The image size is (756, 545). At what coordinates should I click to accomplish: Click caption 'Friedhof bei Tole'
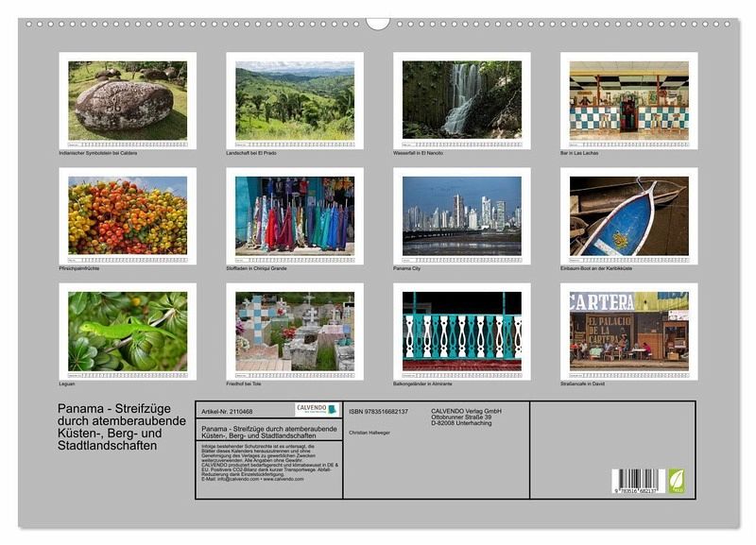(x=244, y=384)
